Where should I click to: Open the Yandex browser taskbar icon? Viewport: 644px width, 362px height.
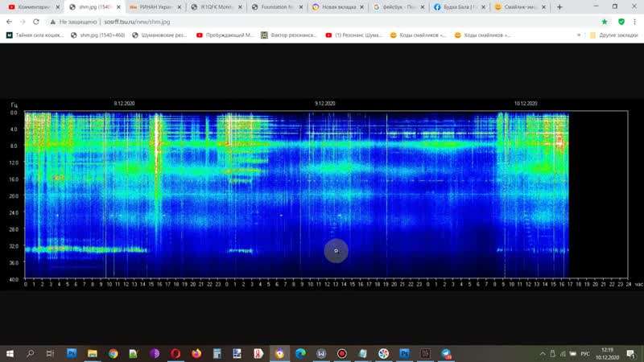258,353
